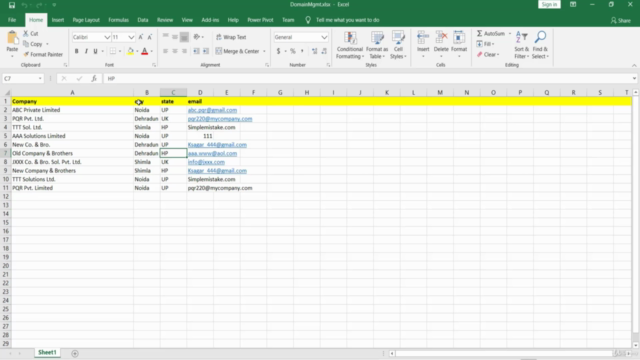Toggle Underline formatting

pyautogui.click(x=96, y=51)
